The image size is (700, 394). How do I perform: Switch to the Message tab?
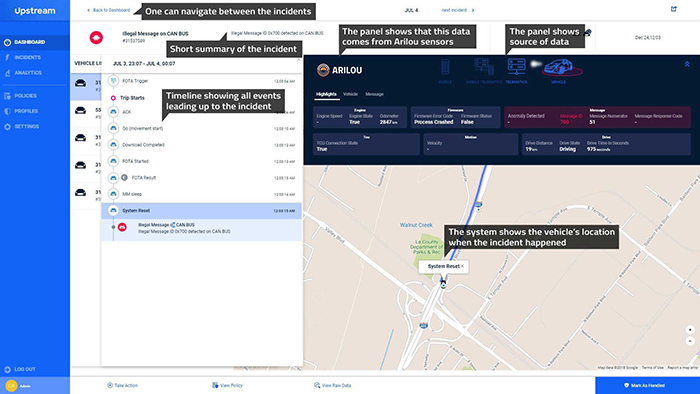pos(375,94)
